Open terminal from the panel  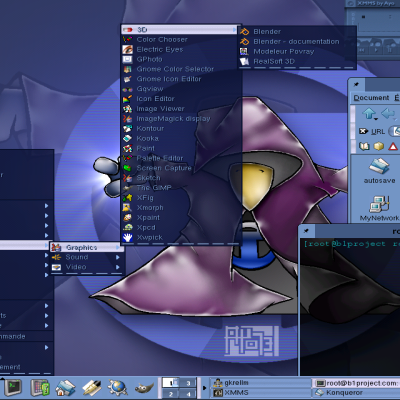tap(13, 388)
